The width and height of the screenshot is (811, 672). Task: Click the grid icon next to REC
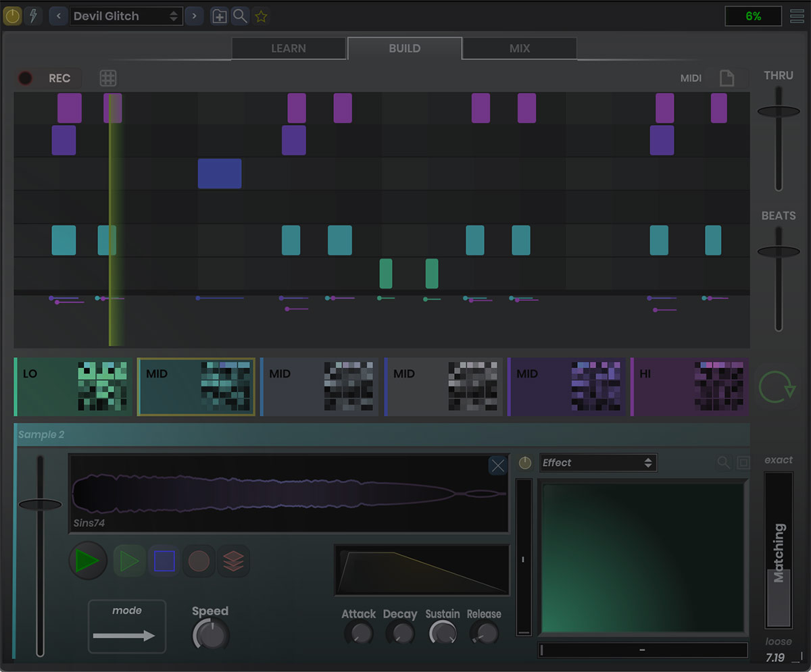pyautogui.click(x=108, y=78)
